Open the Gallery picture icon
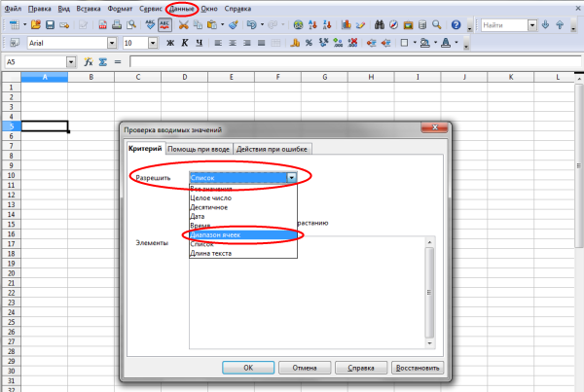 tap(408, 25)
